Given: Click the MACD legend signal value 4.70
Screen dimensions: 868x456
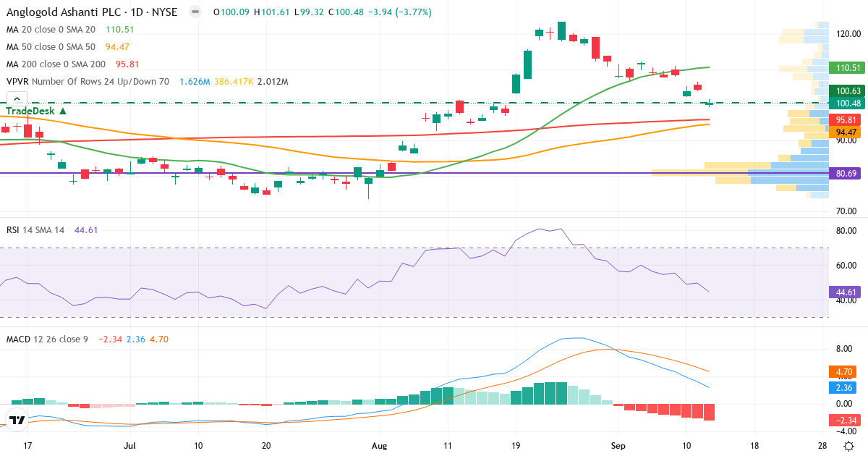Looking at the screenshot, I should tap(159, 339).
